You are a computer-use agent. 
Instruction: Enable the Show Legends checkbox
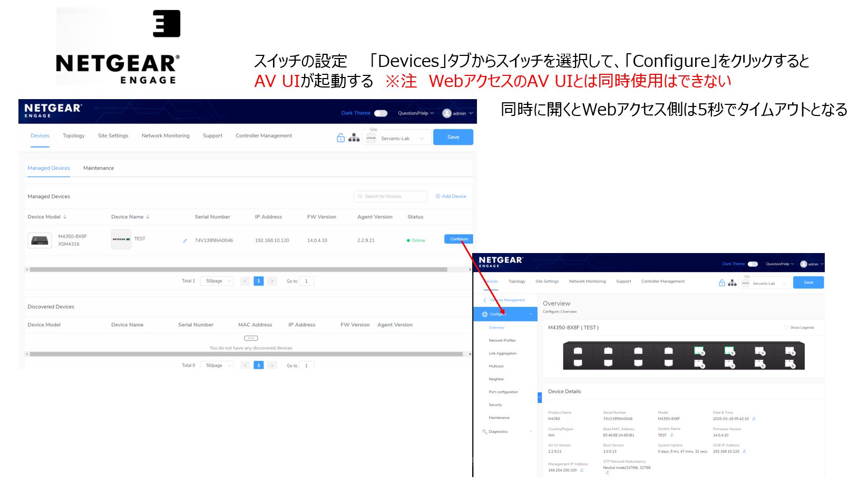pos(786,327)
